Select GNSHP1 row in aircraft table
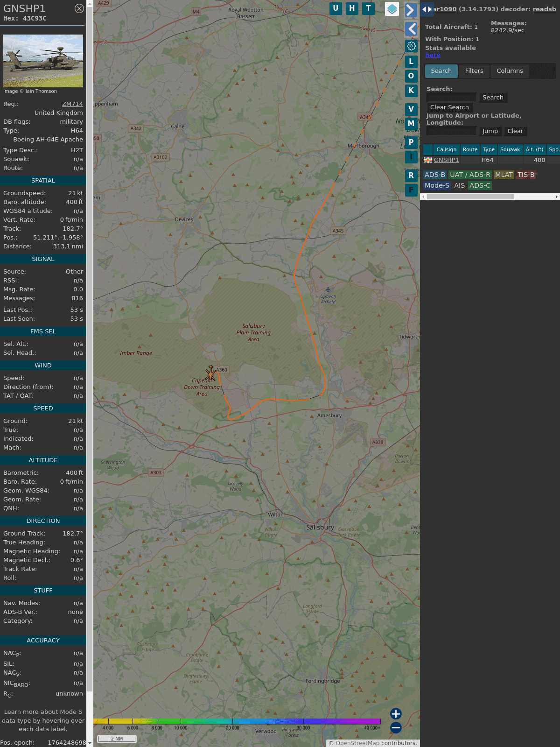Image resolution: width=560 pixels, height=747 pixels. coord(491,160)
